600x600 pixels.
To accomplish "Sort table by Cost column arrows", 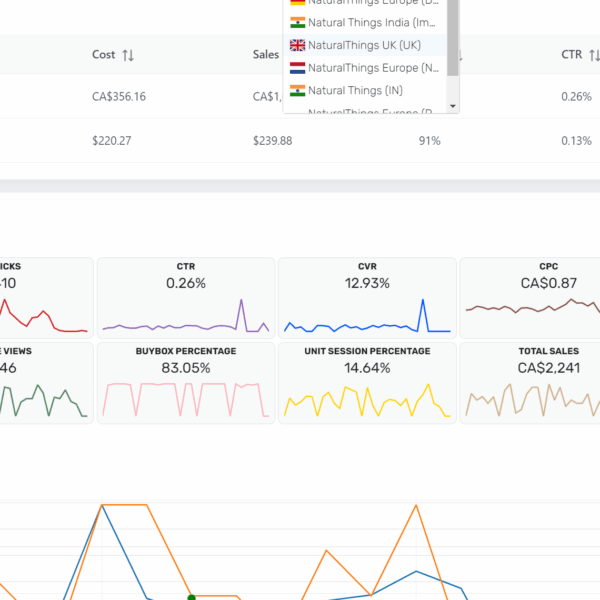I will [128, 55].
